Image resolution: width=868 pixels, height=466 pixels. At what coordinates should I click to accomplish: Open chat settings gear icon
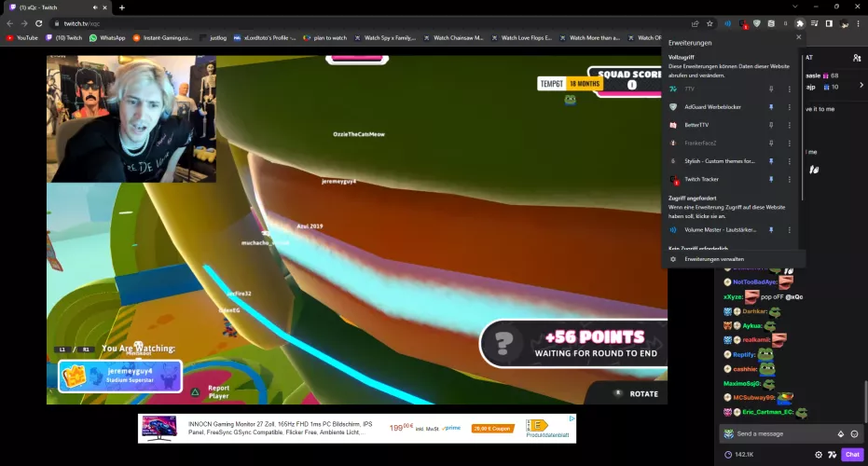coord(819,455)
